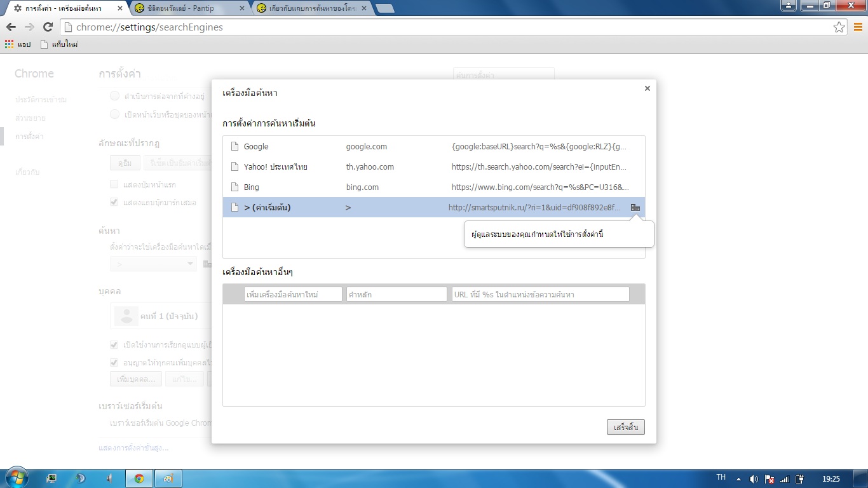868x488 pixels.
Task: Click the page icon beside > (ค่าเริ่มต้น)
Action: pos(234,207)
